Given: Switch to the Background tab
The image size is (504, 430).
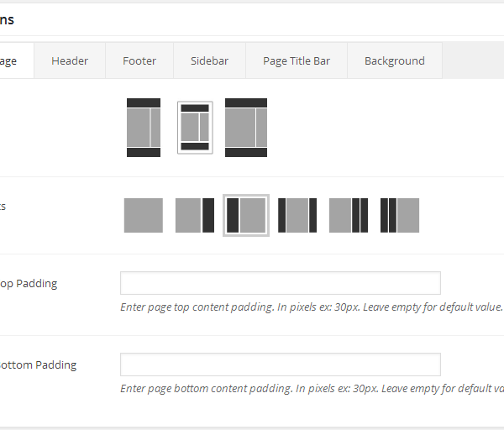Looking at the screenshot, I should pyautogui.click(x=394, y=60).
